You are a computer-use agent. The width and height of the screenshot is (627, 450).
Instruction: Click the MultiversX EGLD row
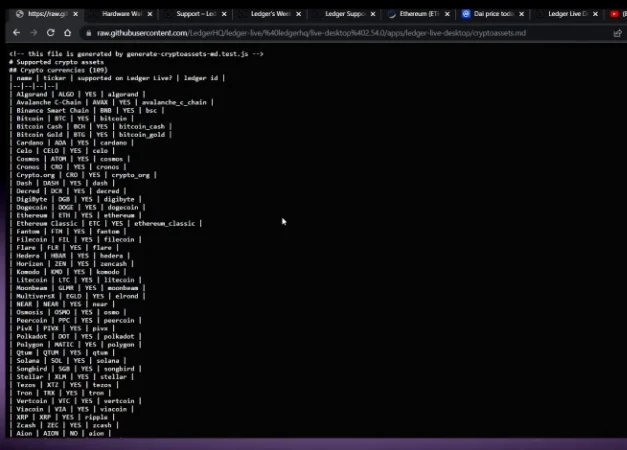pyautogui.click(x=77, y=296)
